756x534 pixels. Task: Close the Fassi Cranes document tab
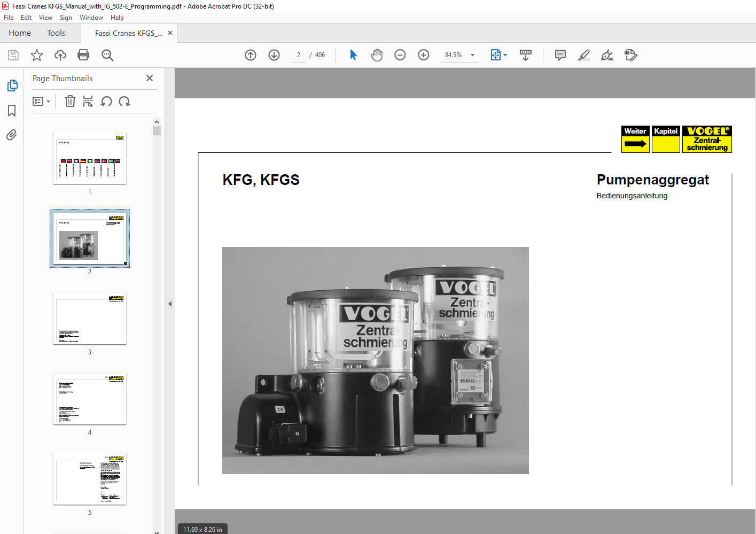click(170, 33)
